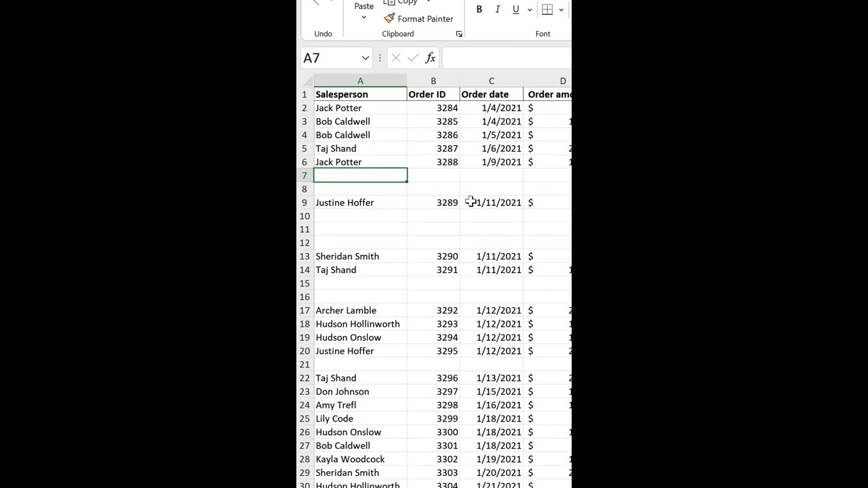Click Don Johnson in row 23
This screenshot has height=488, width=868.
coord(342,392)
